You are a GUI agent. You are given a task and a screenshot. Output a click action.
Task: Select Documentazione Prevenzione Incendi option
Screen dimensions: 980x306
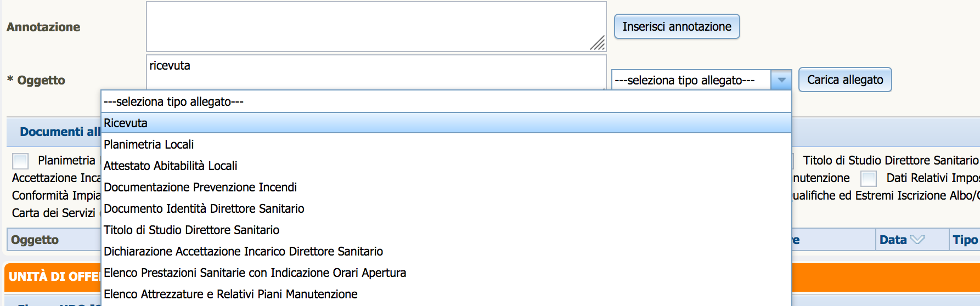[446, 187]
